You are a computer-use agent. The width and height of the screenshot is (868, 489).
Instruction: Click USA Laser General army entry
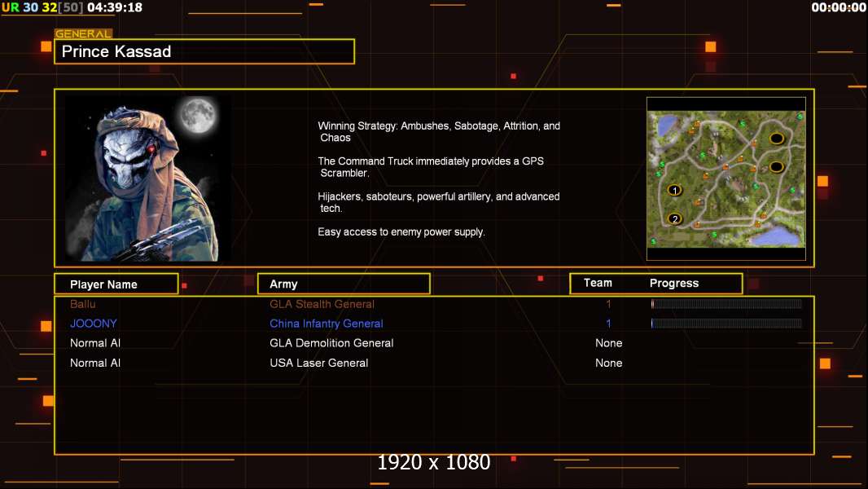click(x=318, y=363)
